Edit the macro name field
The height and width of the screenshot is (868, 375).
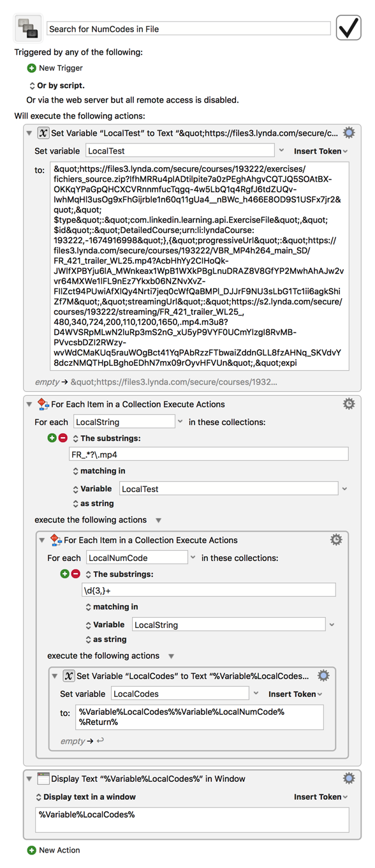pos(189,29)
